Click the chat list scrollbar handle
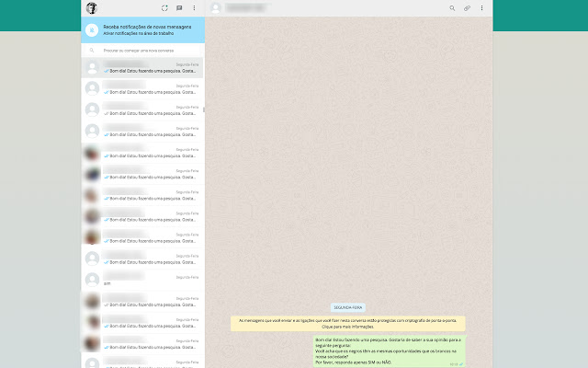 point(204,109)
